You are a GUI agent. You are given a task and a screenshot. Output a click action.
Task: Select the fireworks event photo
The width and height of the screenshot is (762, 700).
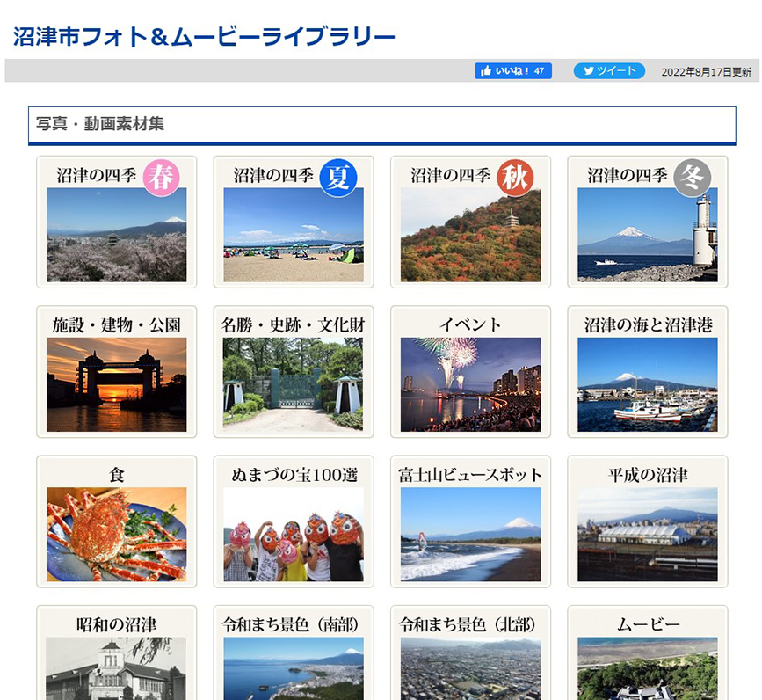pyautogui.click(x=470, y=384)
